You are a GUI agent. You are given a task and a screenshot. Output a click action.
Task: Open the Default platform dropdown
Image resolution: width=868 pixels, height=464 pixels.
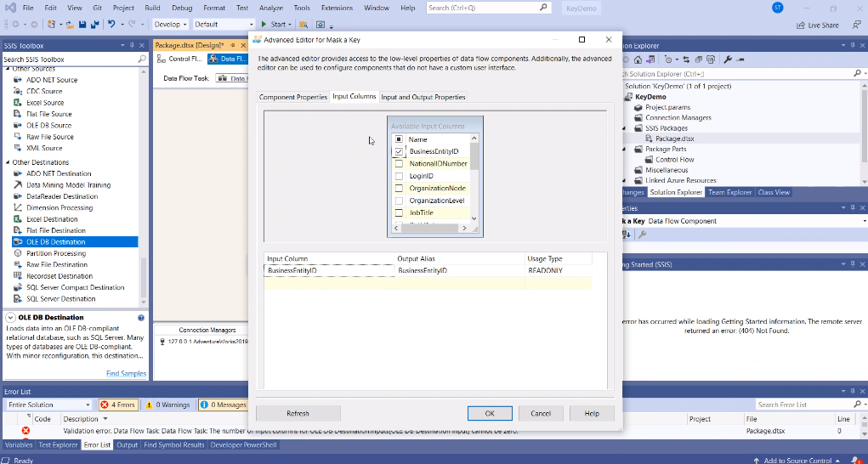(223, 25)
